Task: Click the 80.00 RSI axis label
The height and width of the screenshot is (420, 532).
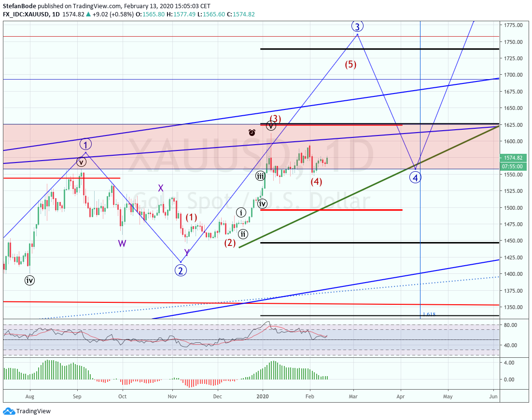Action: [x=510, y=325]
